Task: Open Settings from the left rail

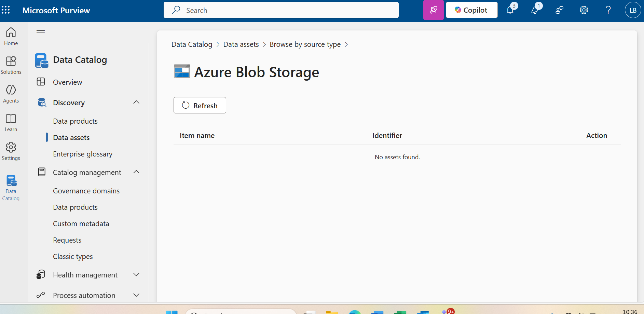Action: click(11, 151)
